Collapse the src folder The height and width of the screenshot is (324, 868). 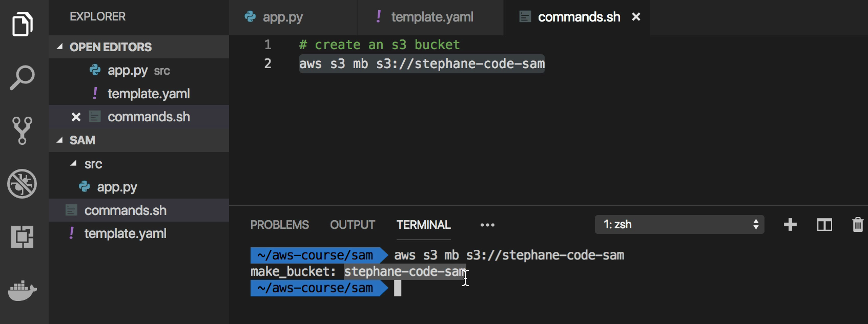(x=74, y=164)
